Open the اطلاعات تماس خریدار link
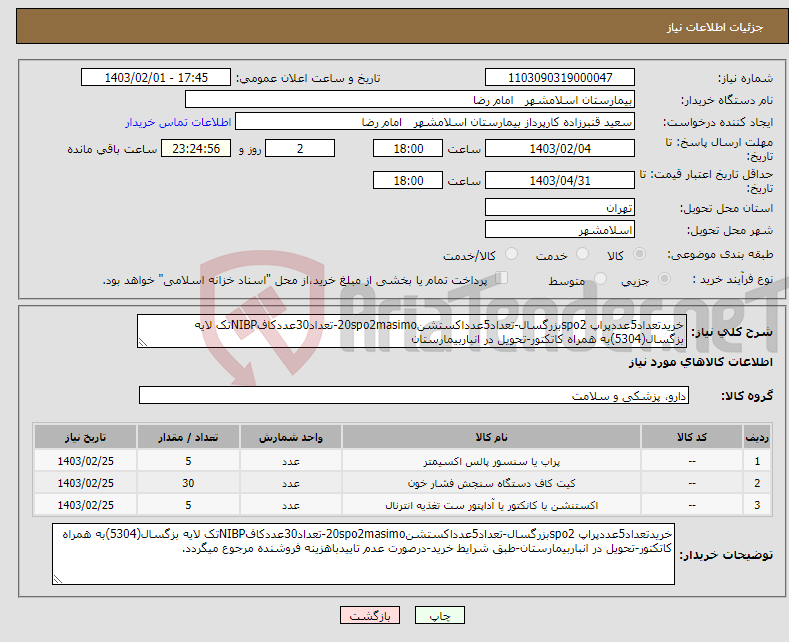The height and width of the screenshot is (642, 789). (178, 122)
